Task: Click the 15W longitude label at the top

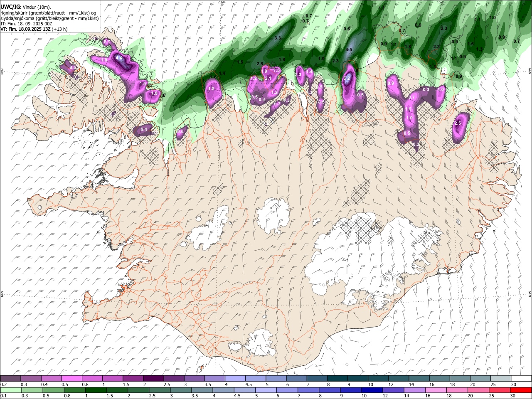Action: tap(440, 2)
